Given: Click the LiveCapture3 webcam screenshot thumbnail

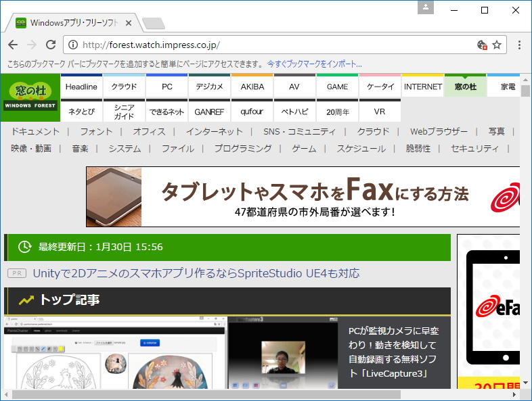Looking at the screenshot, I should pyautogui.click(x=283, y=353).
